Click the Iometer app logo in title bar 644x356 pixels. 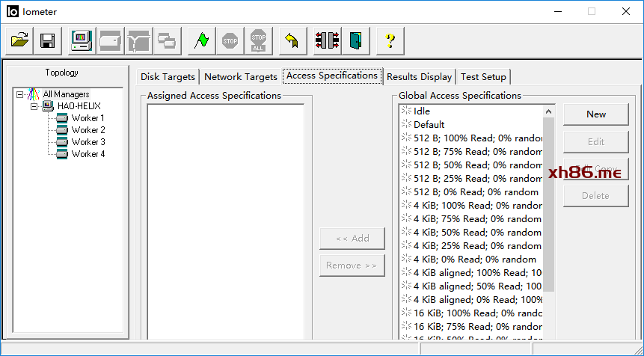[13, 11]
